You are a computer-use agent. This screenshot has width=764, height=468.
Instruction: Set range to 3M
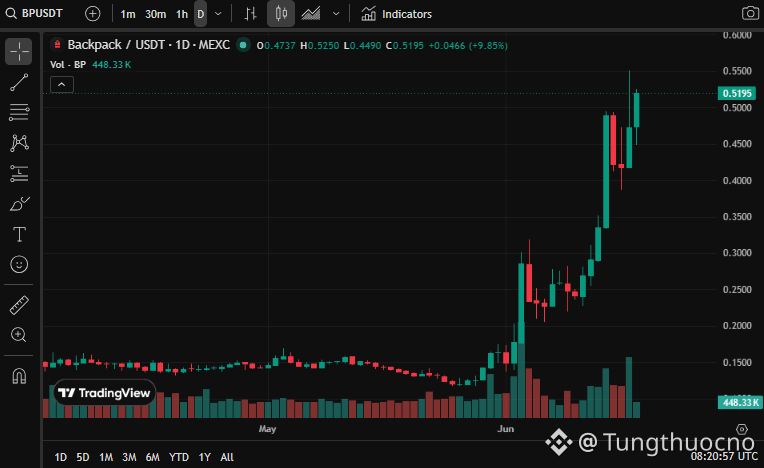tap(129, 457)
